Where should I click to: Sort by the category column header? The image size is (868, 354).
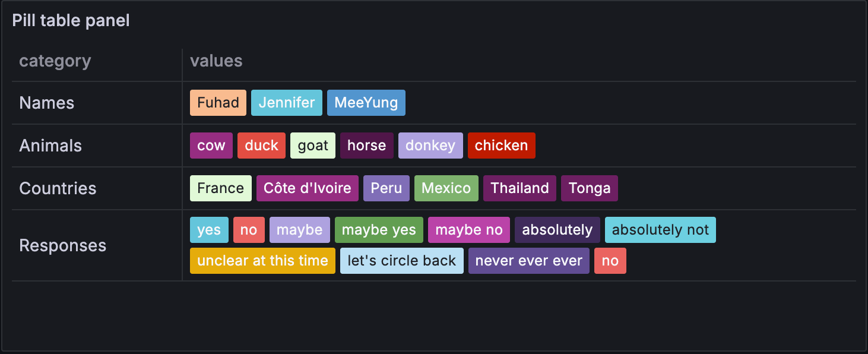(x=55, y=61)
